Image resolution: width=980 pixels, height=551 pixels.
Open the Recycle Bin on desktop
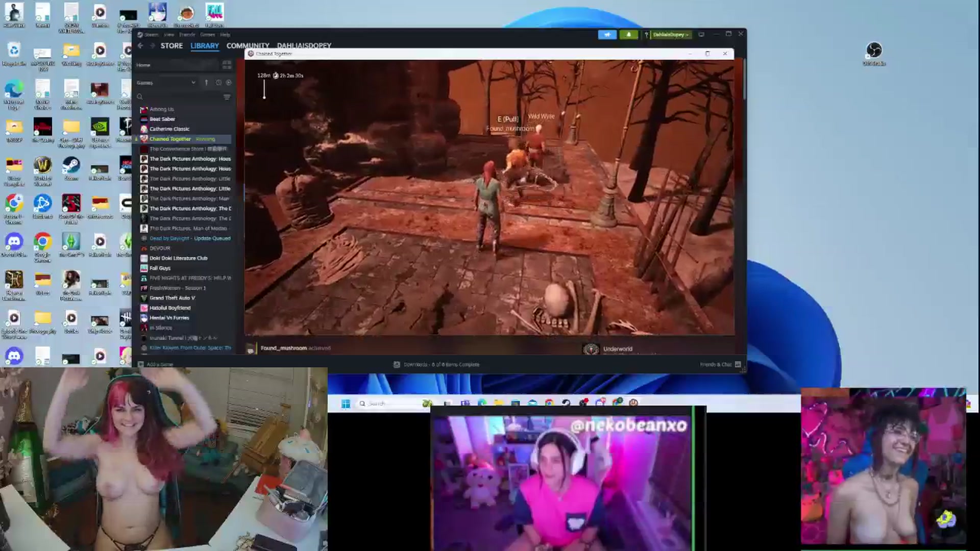14,54
